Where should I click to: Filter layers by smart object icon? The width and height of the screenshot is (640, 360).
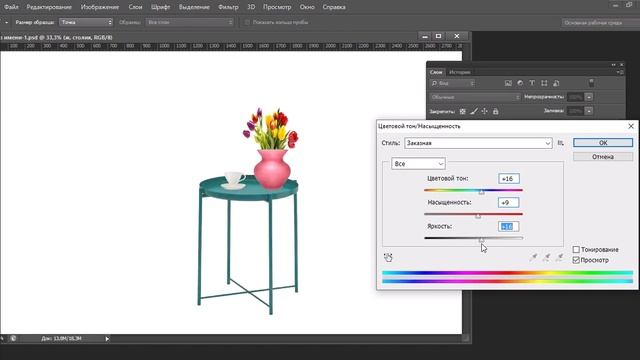(x=556, y=83)
